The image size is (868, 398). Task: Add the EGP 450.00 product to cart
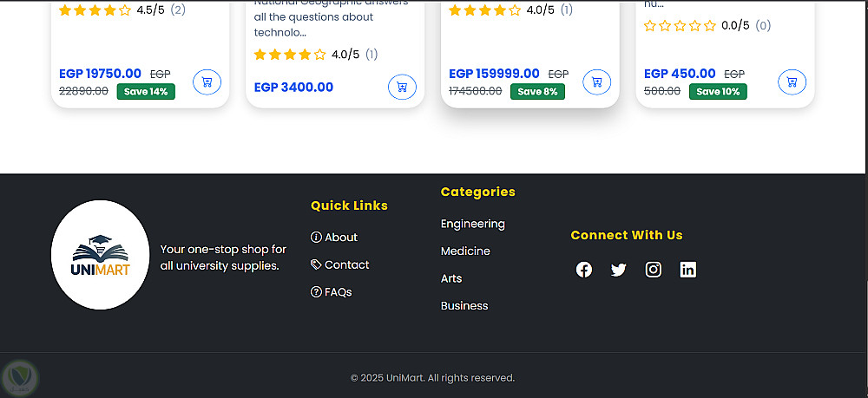792,82
